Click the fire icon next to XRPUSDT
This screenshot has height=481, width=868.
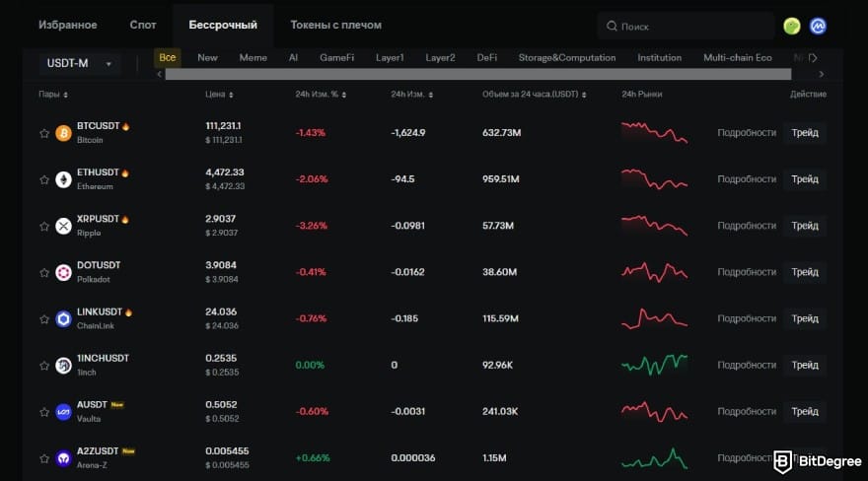[x=125, y=219]
